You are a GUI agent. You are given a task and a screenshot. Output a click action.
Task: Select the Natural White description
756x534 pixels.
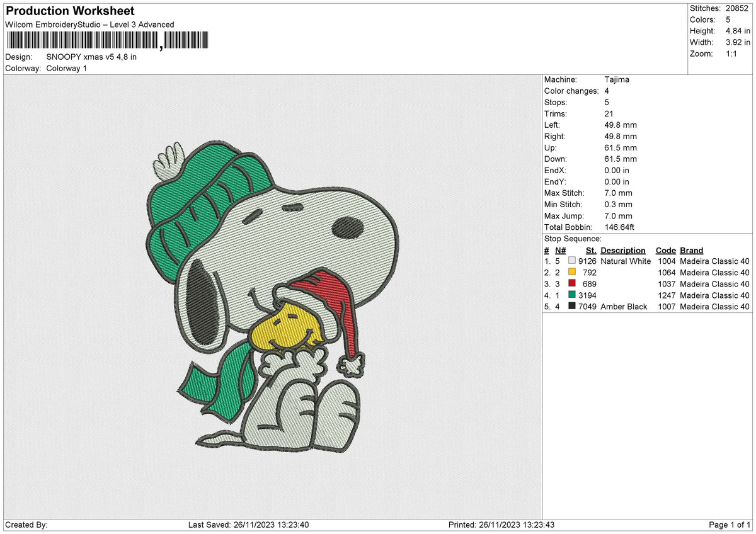click(x=626, y=261)
